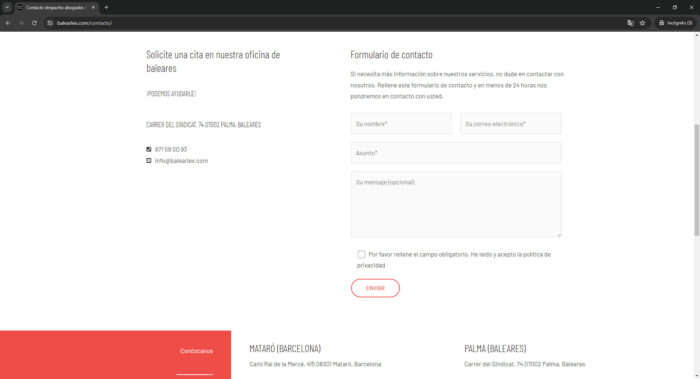Click the footer Carrer del Sindicat Palma address
This screenshot has height=379, width=700.
[x=525, y=364]
